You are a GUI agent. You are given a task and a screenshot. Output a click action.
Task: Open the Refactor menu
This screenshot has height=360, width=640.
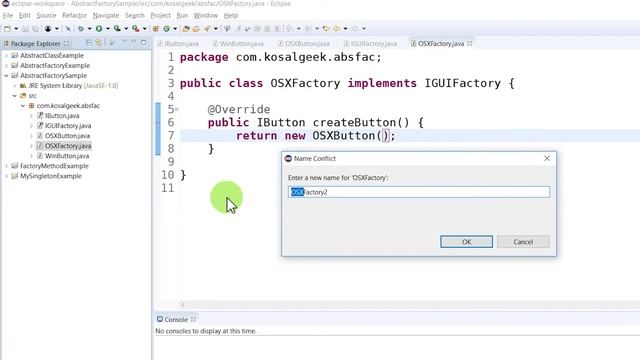[74, 16]
